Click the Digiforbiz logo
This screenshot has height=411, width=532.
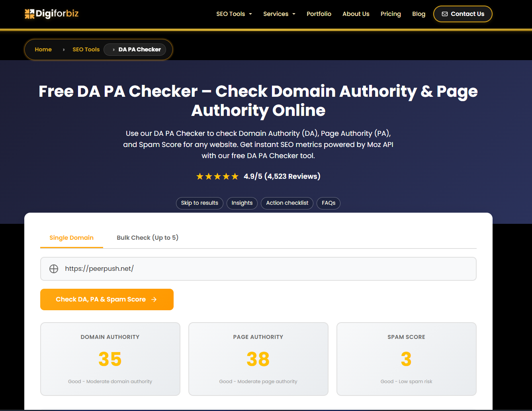tap(51, 14)
